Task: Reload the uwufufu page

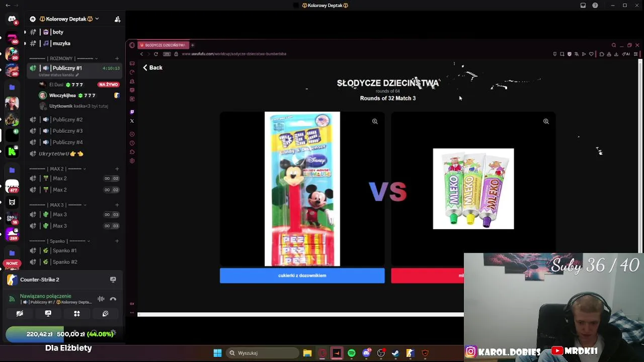Action: coord(156,54)
